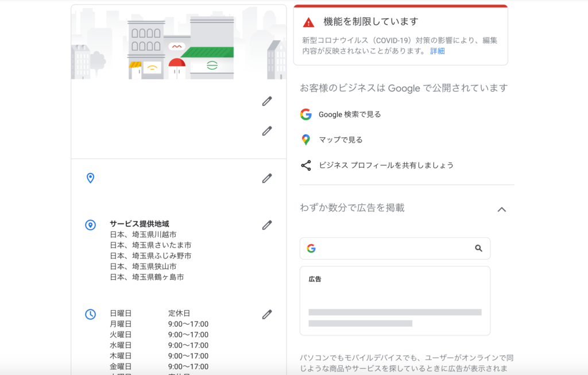This screenshot has height=375, width=588.
Task: Click the サービス提供地域 heading
Action: coord(140,224)
